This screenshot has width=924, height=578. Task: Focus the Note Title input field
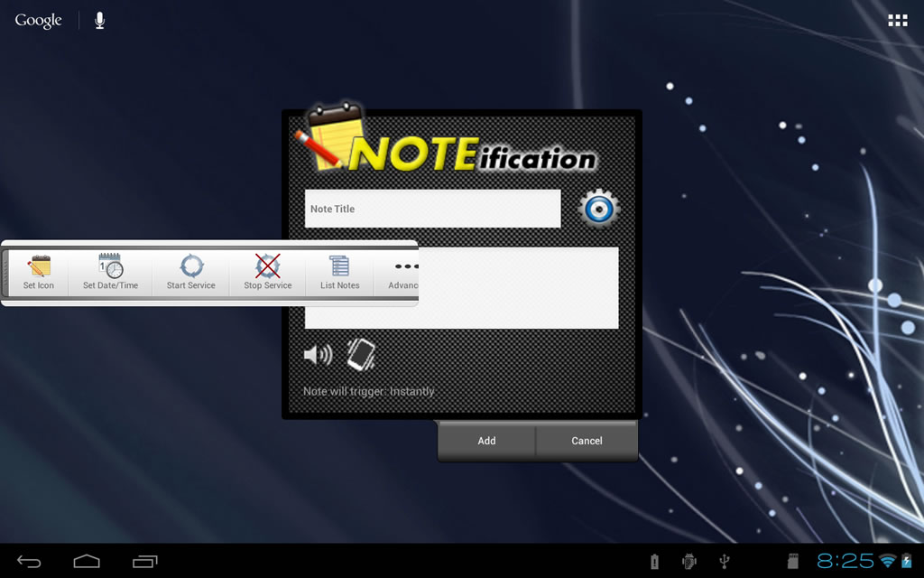[x=432, y=209]
